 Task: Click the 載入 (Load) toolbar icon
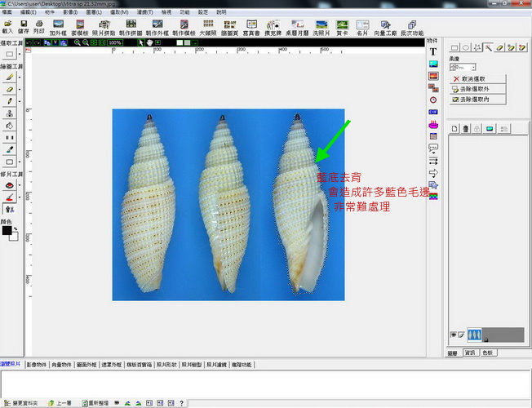(x=7, y=26)
